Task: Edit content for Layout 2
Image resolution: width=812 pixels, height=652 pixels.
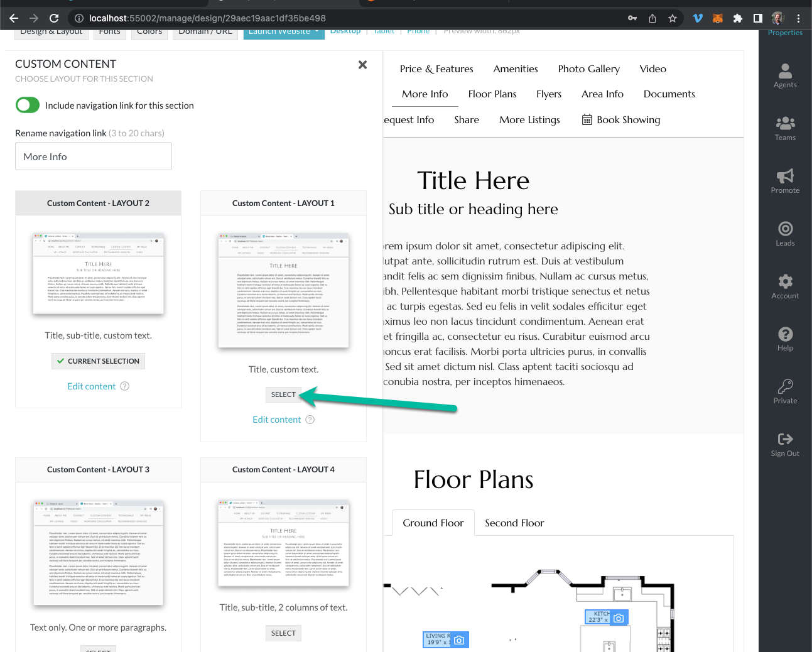Action: tap(91, 386)
